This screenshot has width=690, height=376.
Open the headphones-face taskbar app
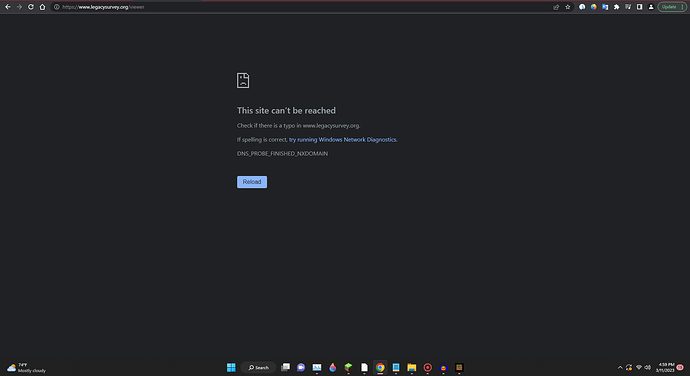point(443,367)
